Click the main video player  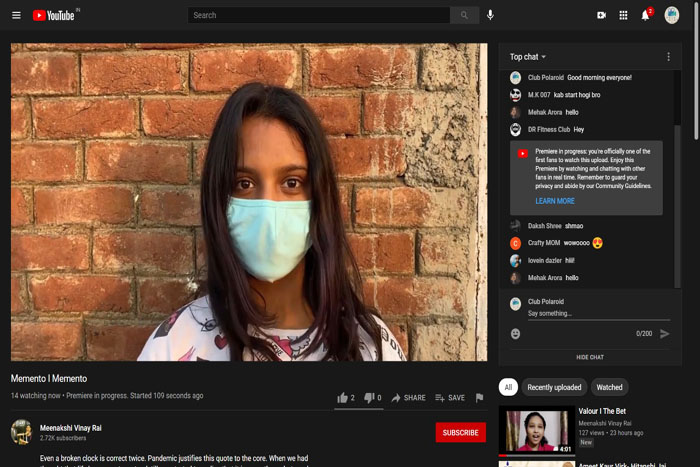coord(249,202)
